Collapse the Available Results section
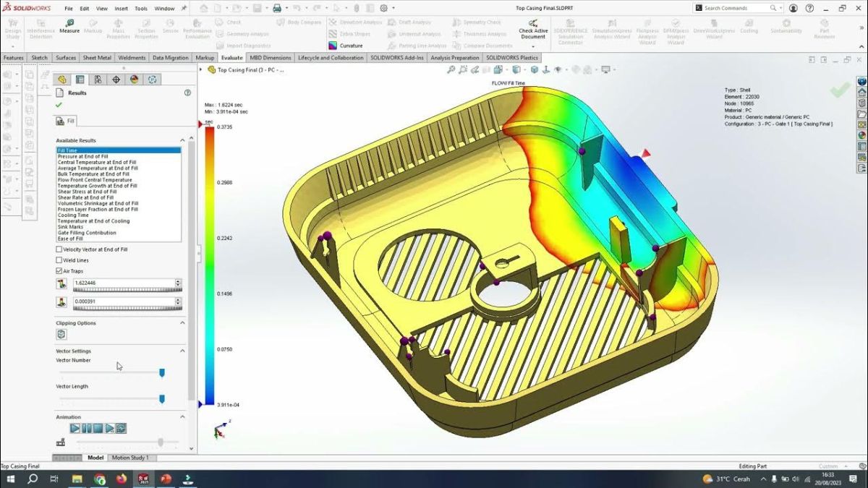The image size is (868, 488). [182, 140]
